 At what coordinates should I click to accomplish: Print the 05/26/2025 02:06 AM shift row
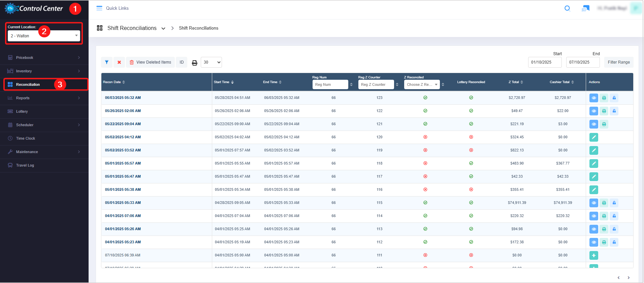pos(604,111)
